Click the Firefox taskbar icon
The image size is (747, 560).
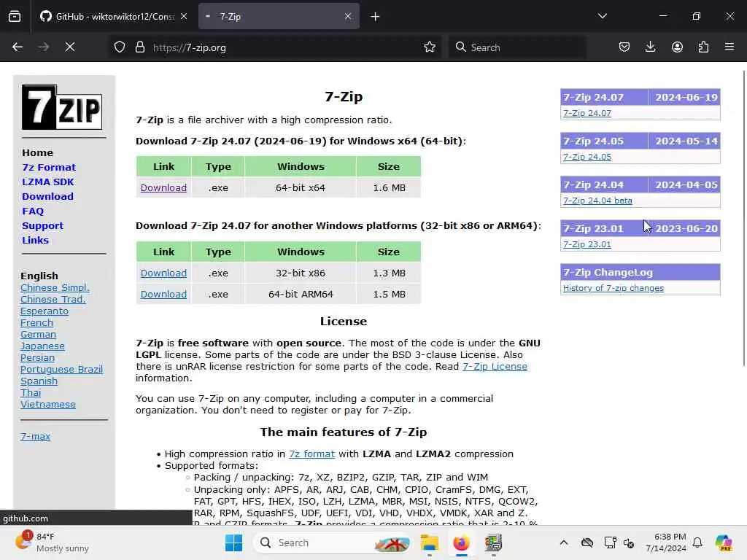[x=461, y=542]
